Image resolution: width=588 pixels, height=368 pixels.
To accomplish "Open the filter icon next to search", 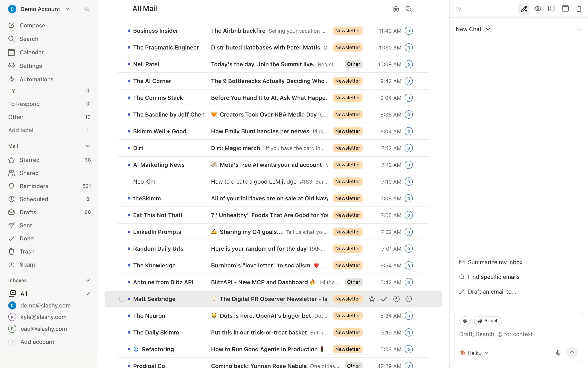I will [x=395, y=9].
